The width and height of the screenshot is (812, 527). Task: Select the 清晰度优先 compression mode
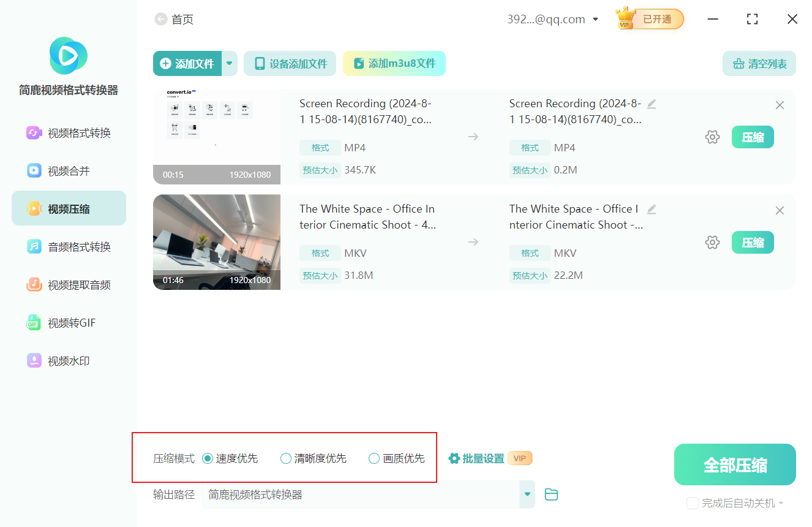(x=285, y=458)
